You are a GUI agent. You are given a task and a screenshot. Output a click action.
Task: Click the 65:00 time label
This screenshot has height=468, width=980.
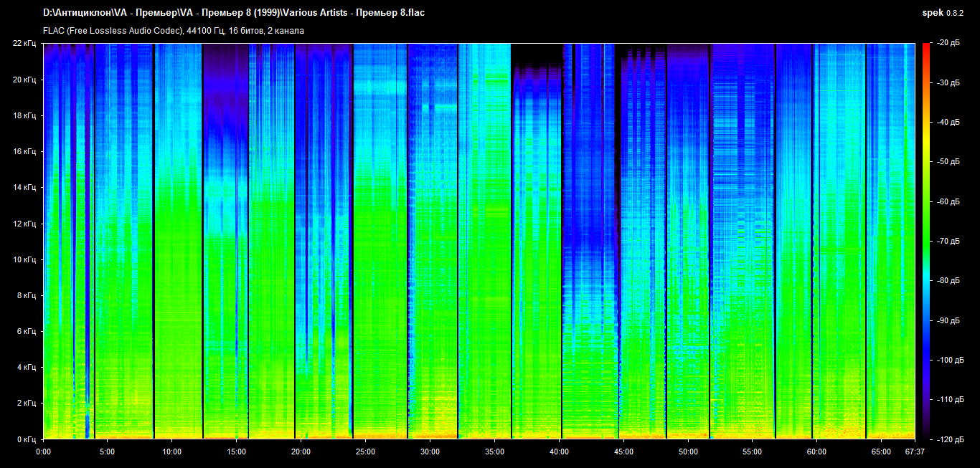882,452
